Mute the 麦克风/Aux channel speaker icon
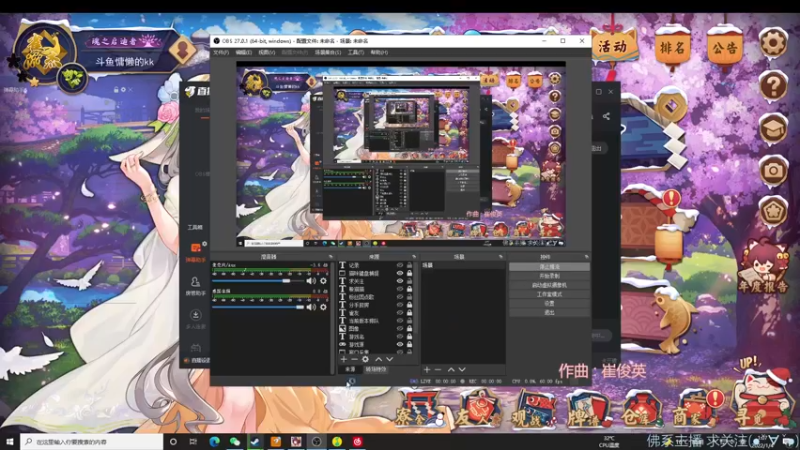Viewport: 800px width, 450px height. pos(311,281)
